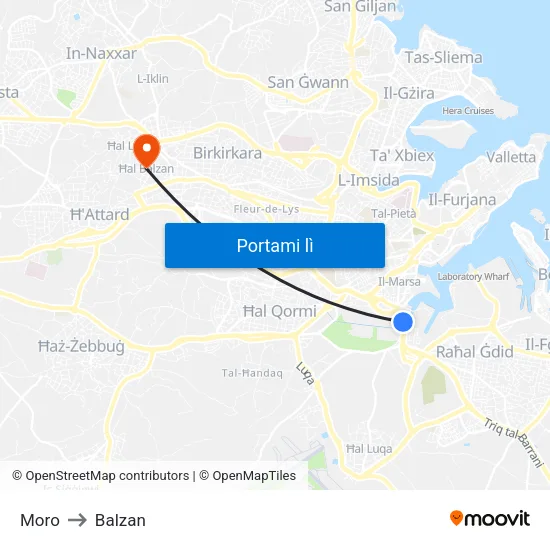Image resolution: width=550 pixels, height=550 pixels.
Task: Click the Ħal Luqa map label
Action: [x=369, y=449]
